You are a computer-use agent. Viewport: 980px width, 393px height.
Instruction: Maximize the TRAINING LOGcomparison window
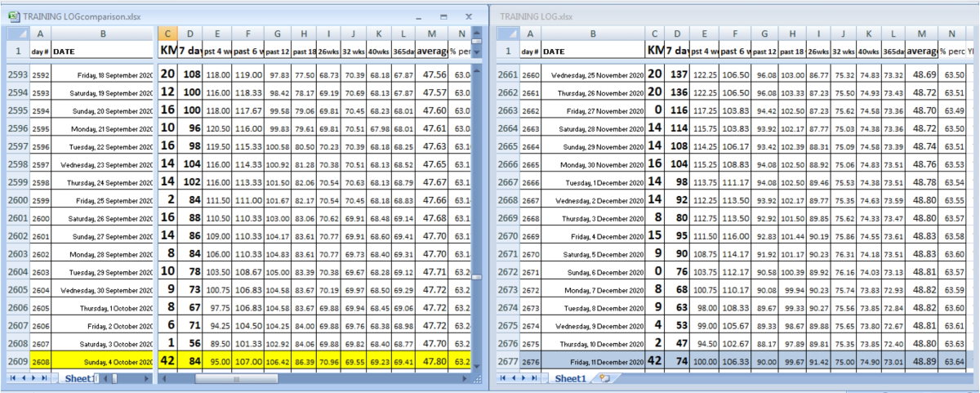coord(443,17)
